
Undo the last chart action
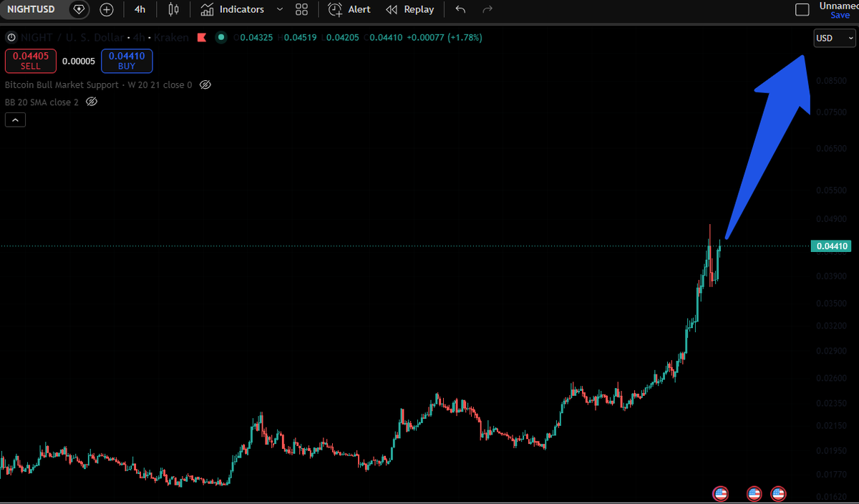460,9
